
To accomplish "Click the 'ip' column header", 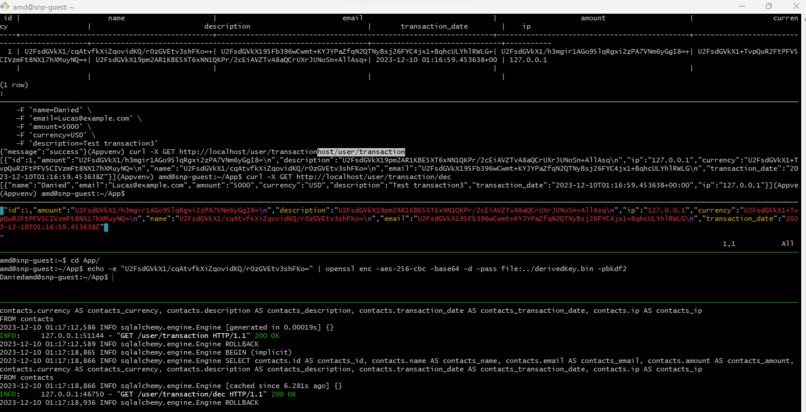I will (x=526, y=26).
